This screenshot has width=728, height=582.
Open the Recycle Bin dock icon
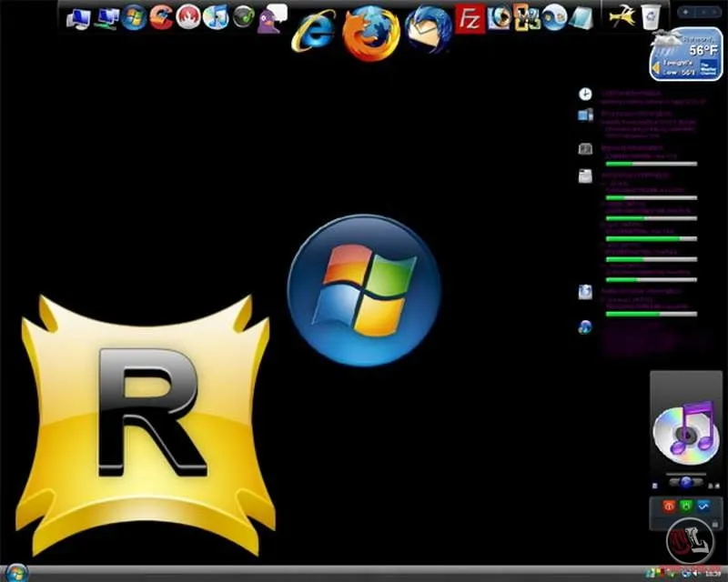(651, 17)
